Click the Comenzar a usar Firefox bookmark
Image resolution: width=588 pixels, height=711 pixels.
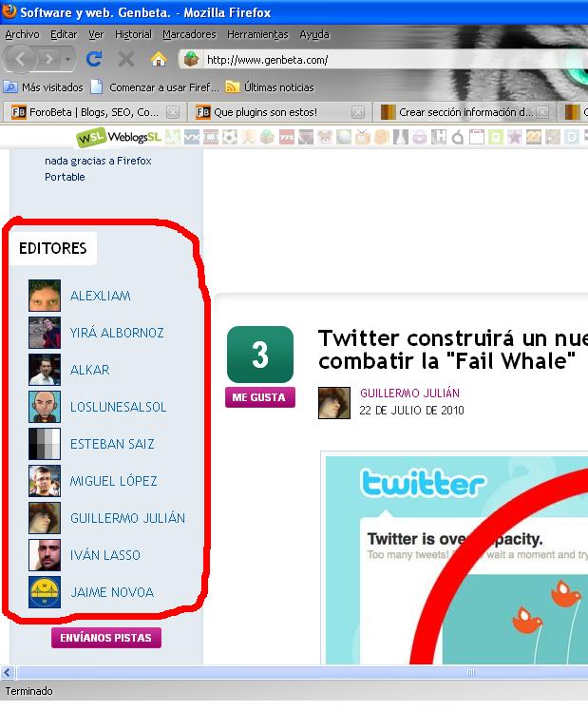[155, 87]
